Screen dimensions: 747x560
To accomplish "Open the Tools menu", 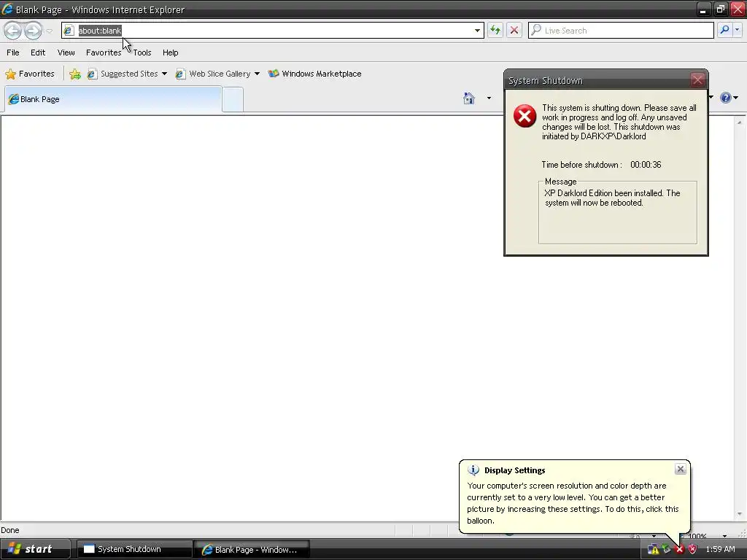I will (x=142, y=52).
